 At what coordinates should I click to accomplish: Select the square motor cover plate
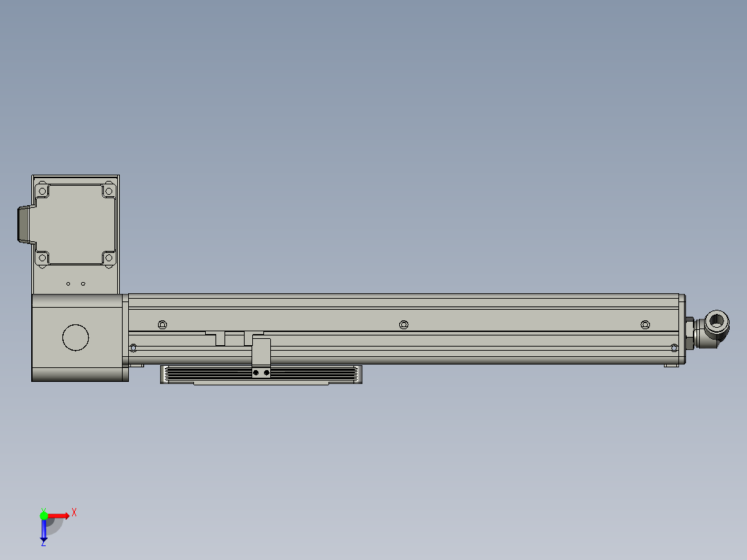coord(76,225)
